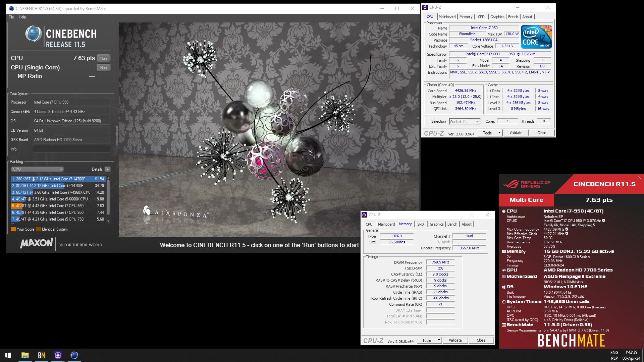644x362 pixels.
Task: Select ranking row i5 CPU 750 5.60
Action: click(58, 219)
